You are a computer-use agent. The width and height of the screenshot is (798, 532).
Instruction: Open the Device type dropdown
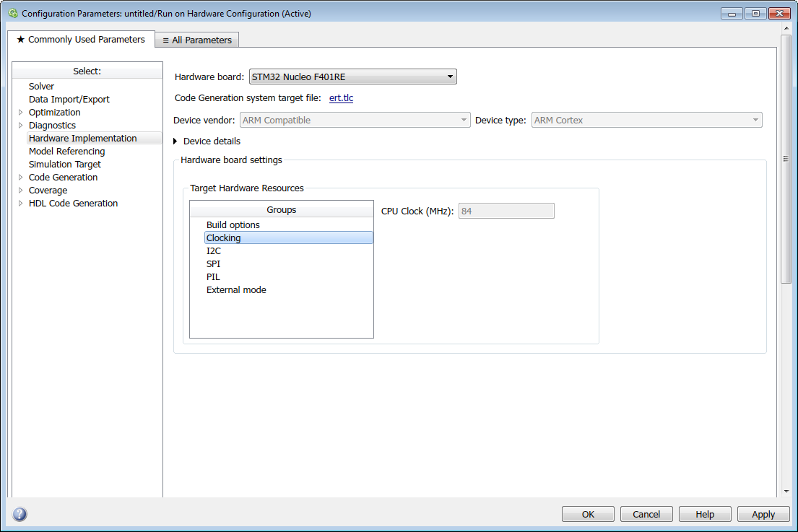pyautogui.click(x=755, y=120)
